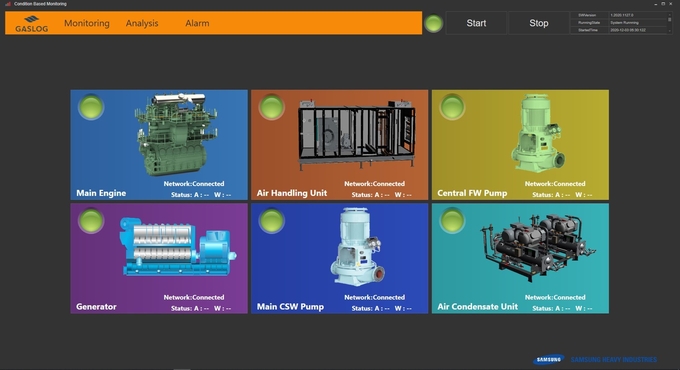
Task: Select the StartedTime row in info table
Action: tap(619, 30)
